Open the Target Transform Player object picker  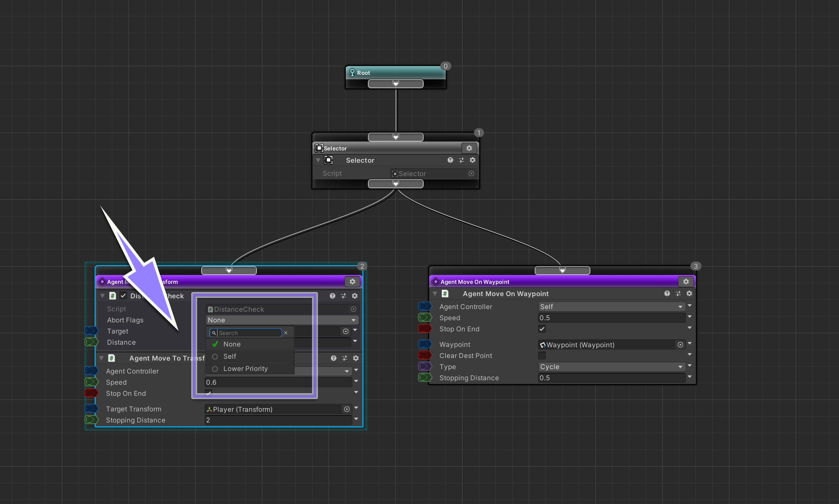pyautogui.click(x=346, y=409)
